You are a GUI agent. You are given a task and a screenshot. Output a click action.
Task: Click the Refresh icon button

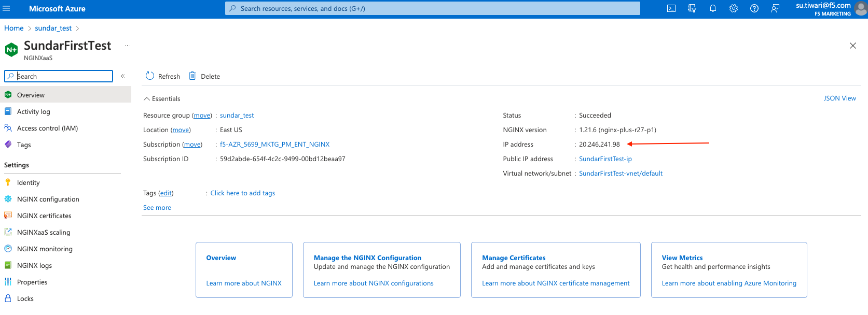[x=150, y=76]
